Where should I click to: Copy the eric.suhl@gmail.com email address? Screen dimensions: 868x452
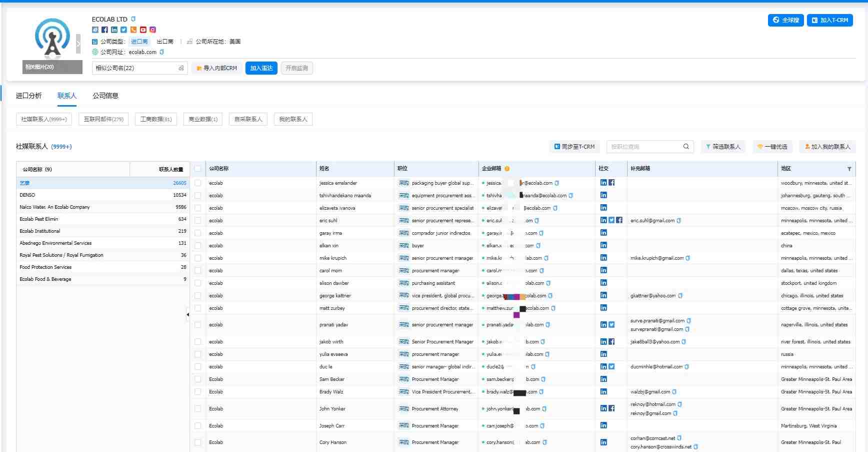pos(678,220)
